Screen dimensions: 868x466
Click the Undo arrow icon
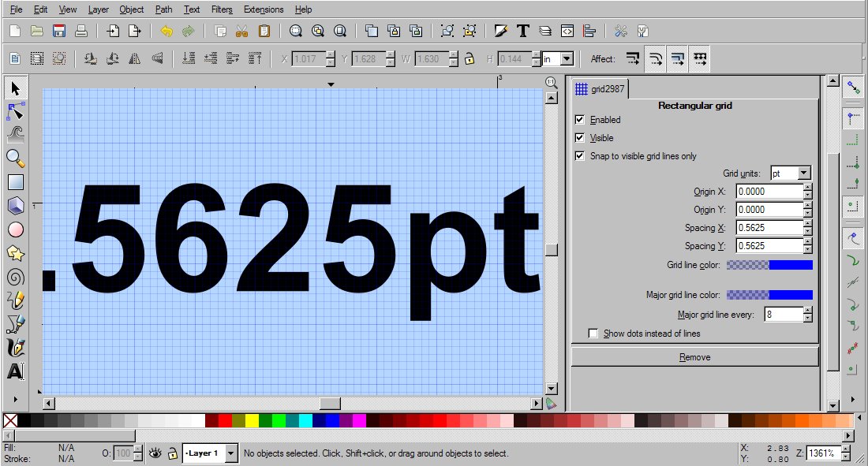click(166, 31)
